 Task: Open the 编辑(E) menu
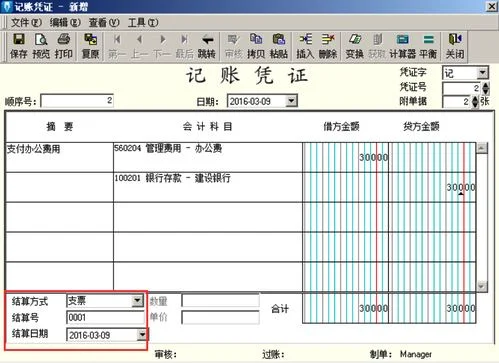tap(65, 23)
